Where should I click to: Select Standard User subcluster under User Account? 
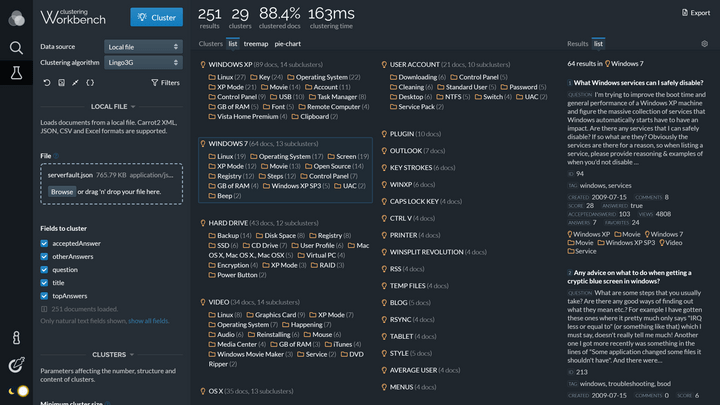click(467, 87)
